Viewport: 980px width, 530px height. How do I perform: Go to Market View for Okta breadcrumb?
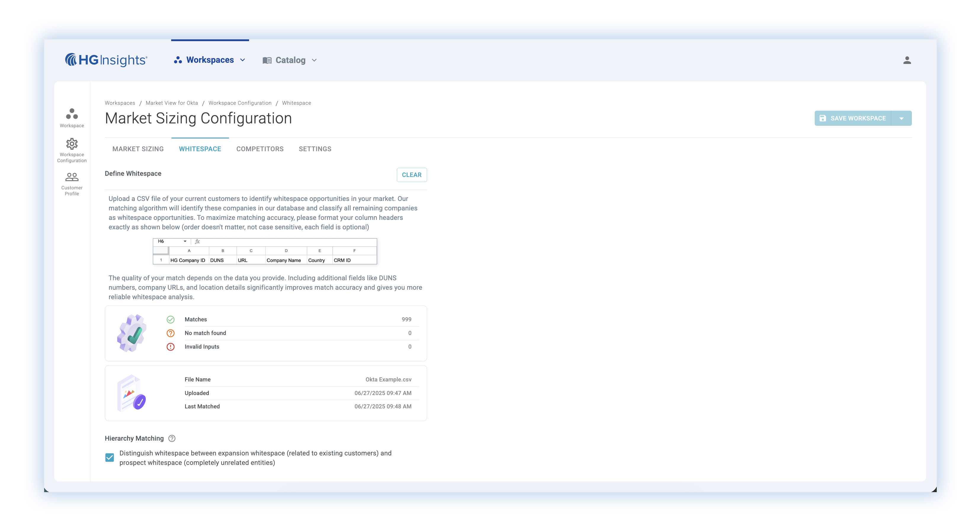click(x=171, y=103)
